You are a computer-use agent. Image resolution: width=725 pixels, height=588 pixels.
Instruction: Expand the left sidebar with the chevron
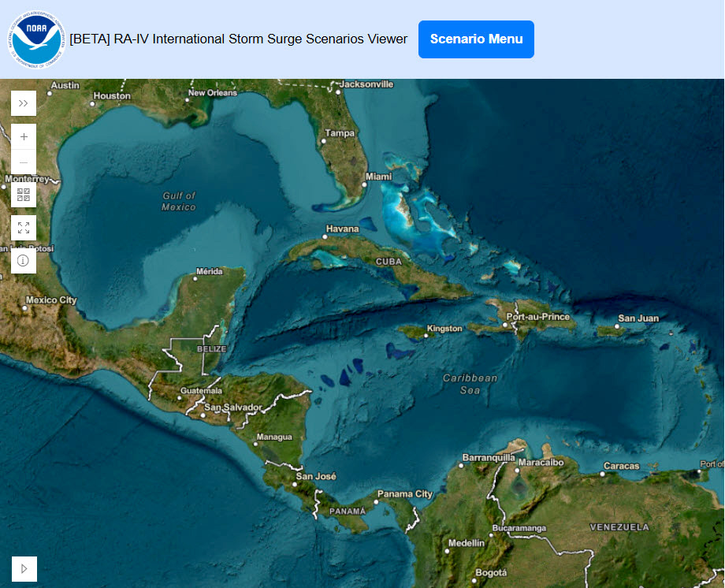(24, 102)
